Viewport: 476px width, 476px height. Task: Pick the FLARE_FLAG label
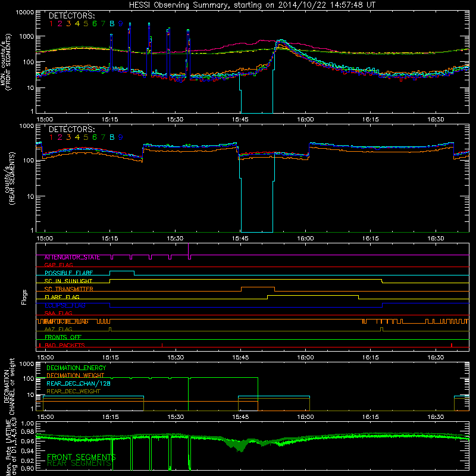62,297
